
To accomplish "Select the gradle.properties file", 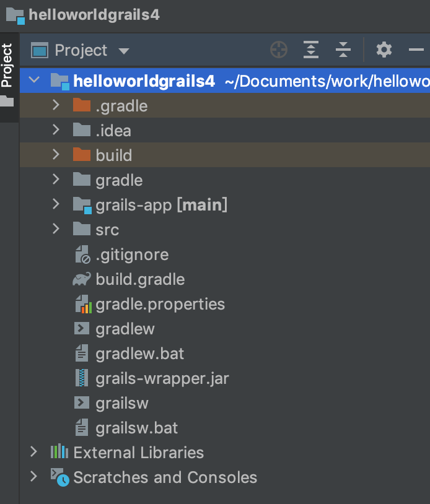I will click(x=160, y=305).
